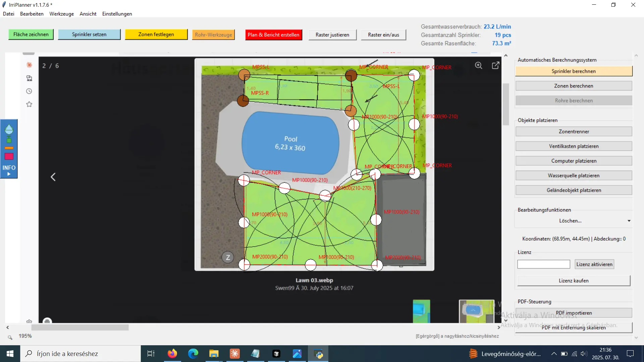Open the Einstellungen menu
The width and height of the screenshot is (644, 362).
(x=117, y=14)
